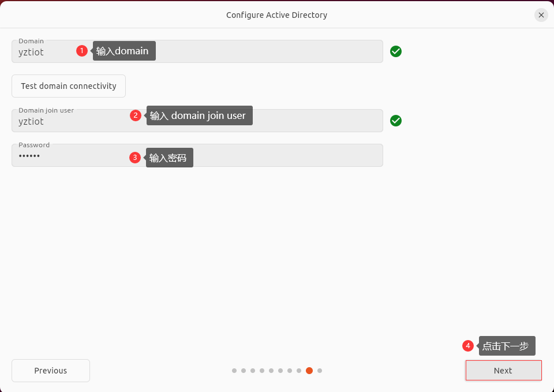The image size is (554, 392).
Task: Click the red number 1 badge
Action: (x=82, y=51)
